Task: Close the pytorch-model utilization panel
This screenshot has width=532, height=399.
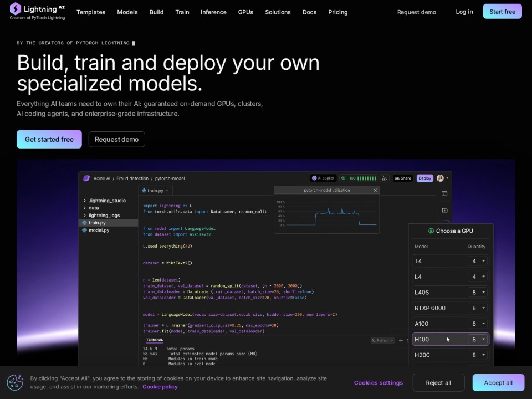Action: pos(375,190)
